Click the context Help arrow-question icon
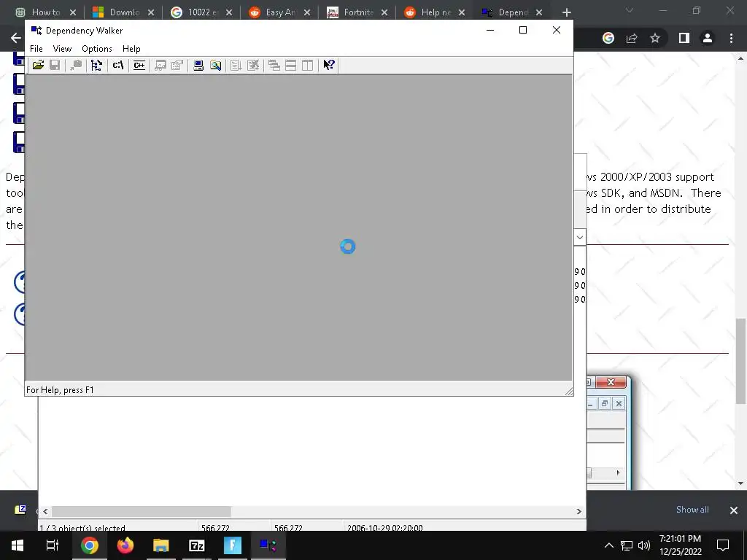The height and width of the screenshot is (560, 747). click(329, 65)
